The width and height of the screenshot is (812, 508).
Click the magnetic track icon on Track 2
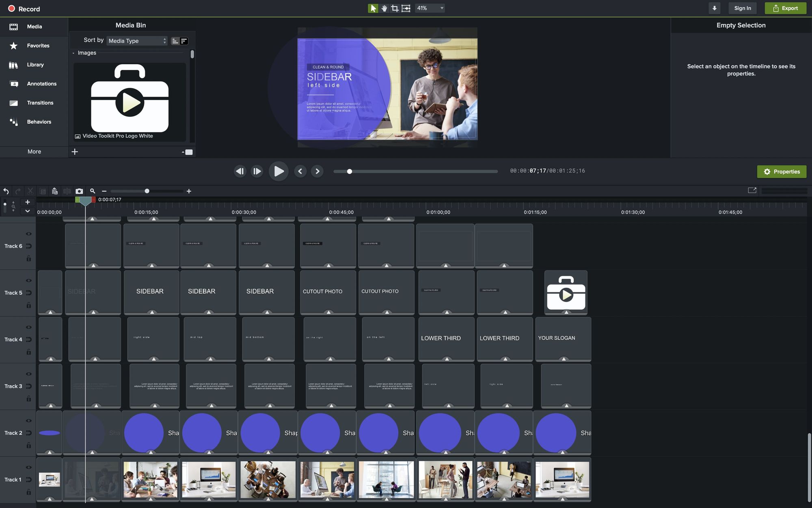point(29,433)
